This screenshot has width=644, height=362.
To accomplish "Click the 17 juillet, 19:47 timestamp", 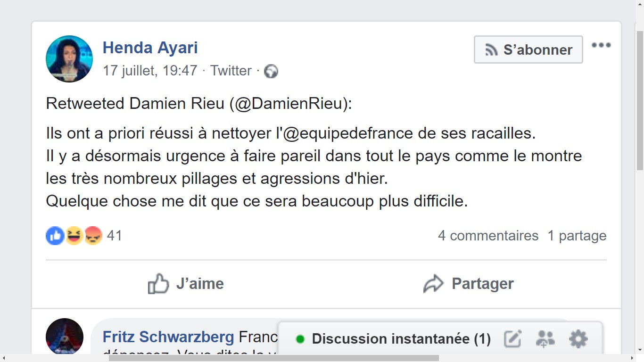I will pyautogui.click(x=150, y=71).
